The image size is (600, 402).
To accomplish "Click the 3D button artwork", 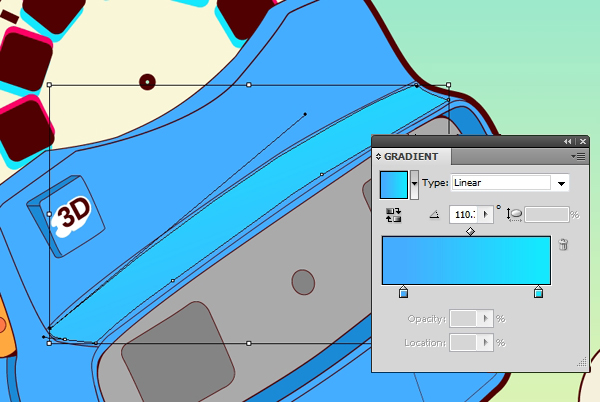I will click(x=66, y=216).
